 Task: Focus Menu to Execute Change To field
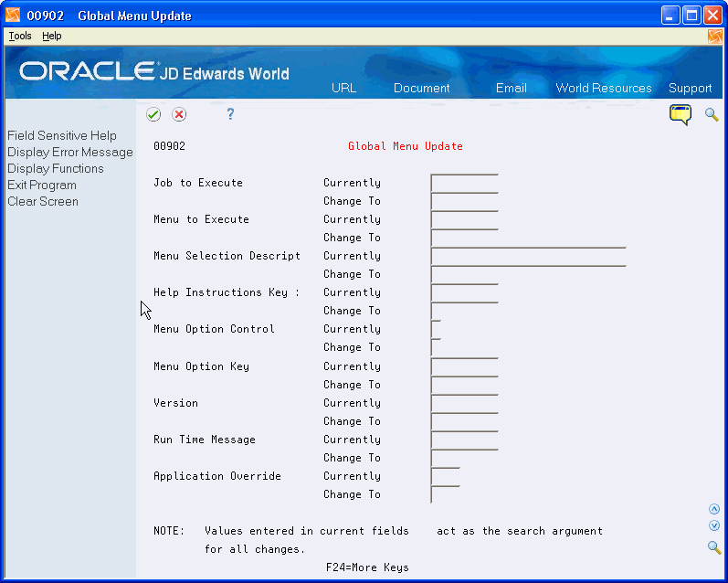click(464, 238)
